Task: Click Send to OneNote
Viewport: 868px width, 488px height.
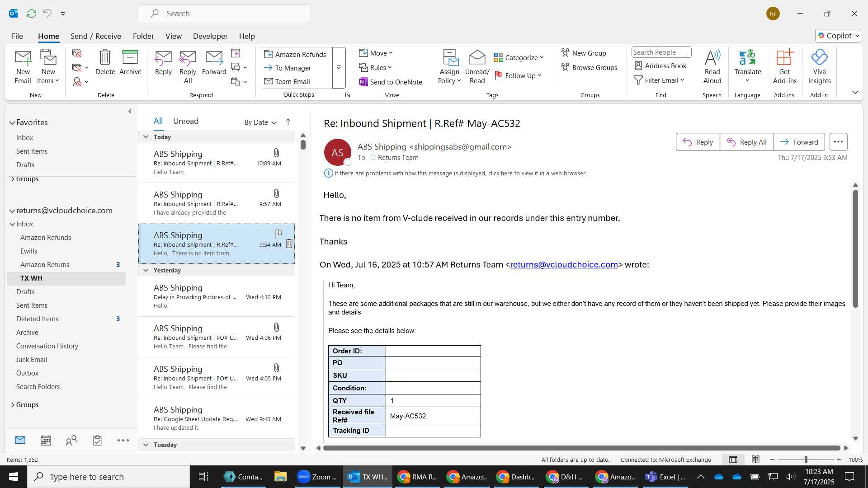Action: point(391,82)
